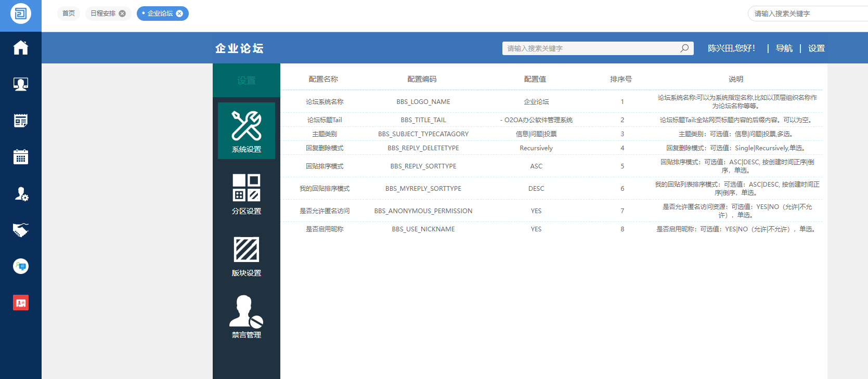The width and height of the screenshot is (868, 379).
Task: Switch to the 首页 tab
Action: click(x=69, y=14)
